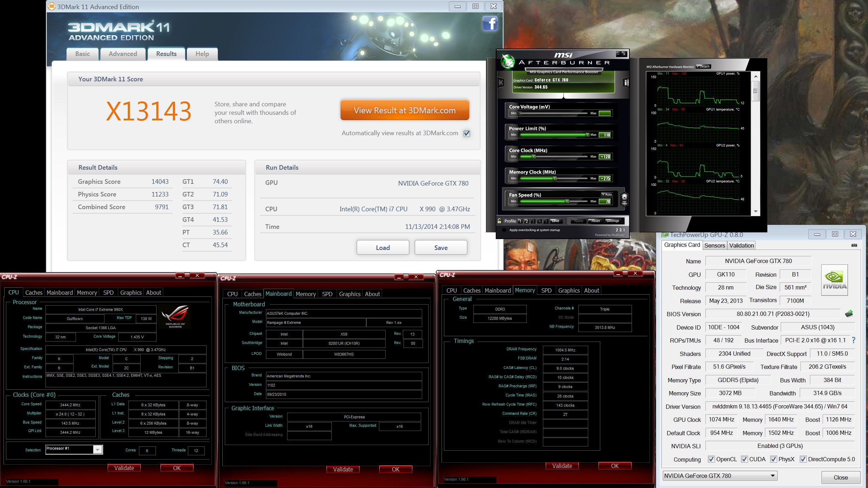The width and height of the screenshot is (868, 488).
Task: Click Validate in the CPU-Z Memory window
Action: pyautogui.click(x=562, y=466)
